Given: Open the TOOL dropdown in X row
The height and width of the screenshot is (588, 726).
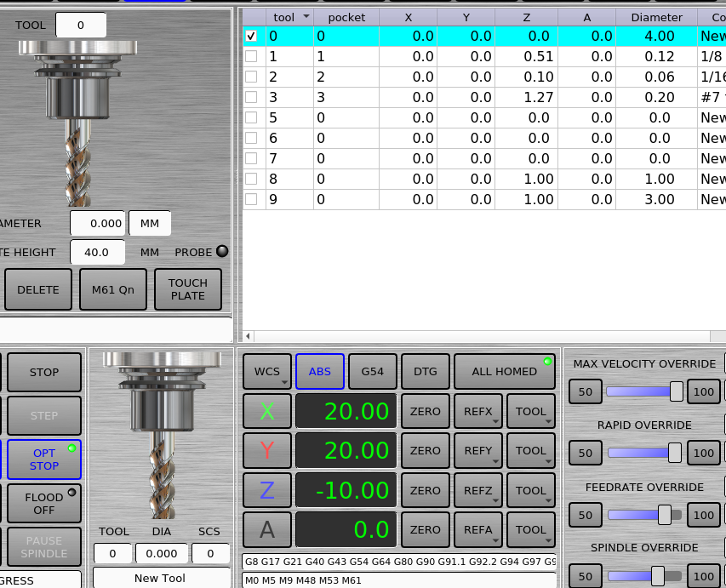Looking at the screenshot, I should 531,411.
